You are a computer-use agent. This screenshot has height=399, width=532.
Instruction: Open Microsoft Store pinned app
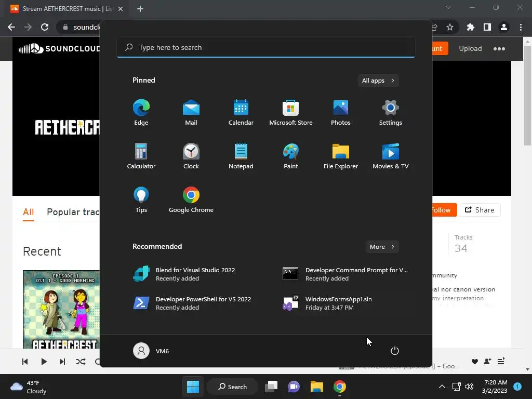coord(291,113)
